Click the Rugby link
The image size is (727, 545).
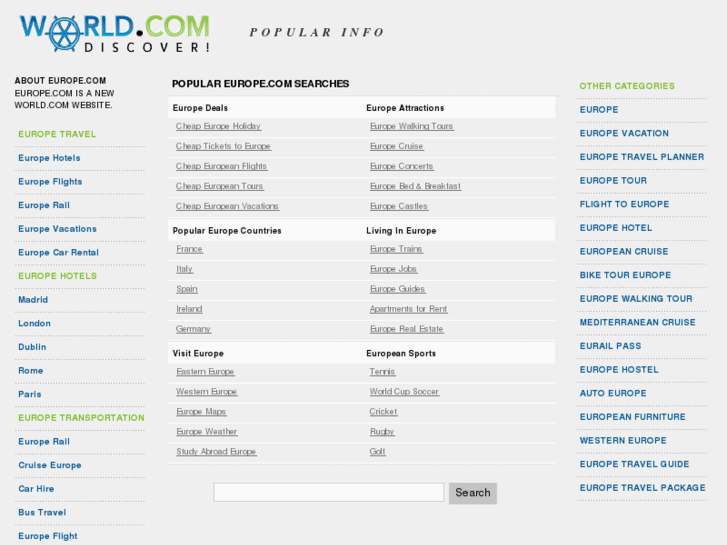pyautogui.click(x=382, y=432)
